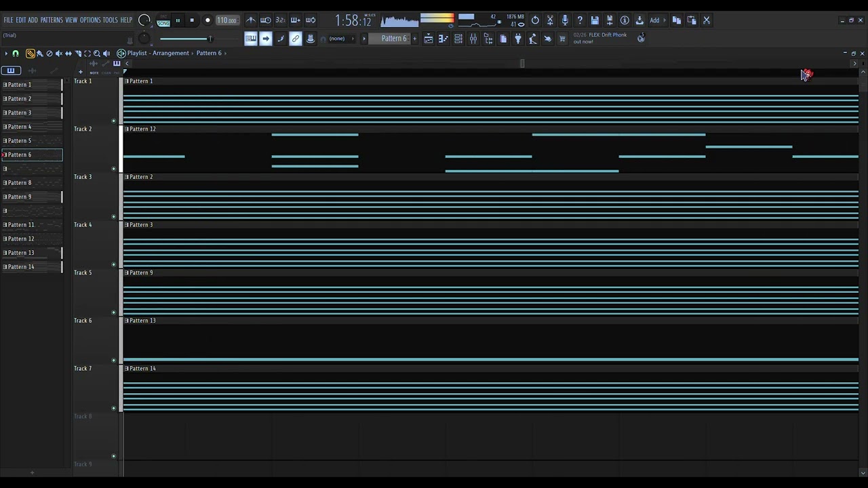Viewport: 868px width, 488px height.
Task: Select the Slip tool in playlist
Action: (x=68, y=54)
